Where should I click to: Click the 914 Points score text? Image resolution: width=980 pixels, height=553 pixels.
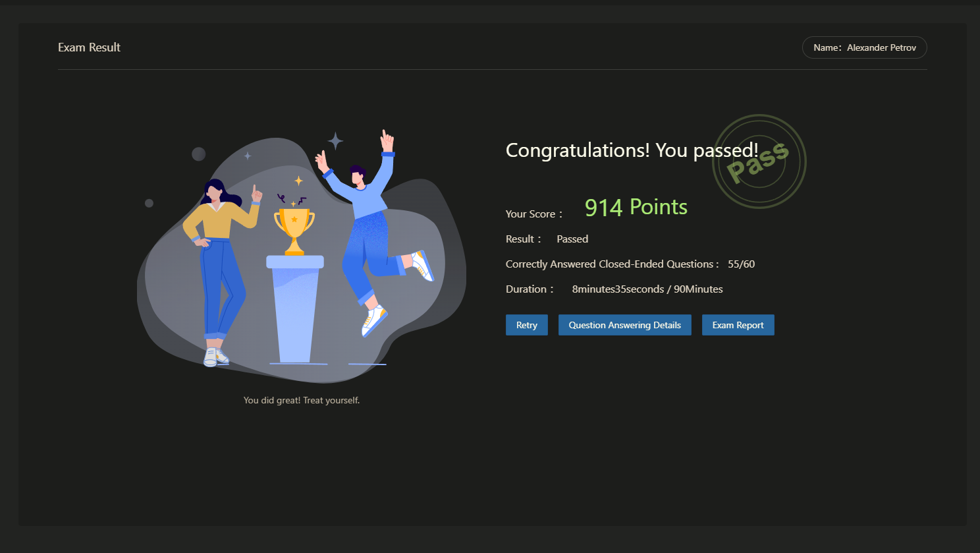pos(636,207)
